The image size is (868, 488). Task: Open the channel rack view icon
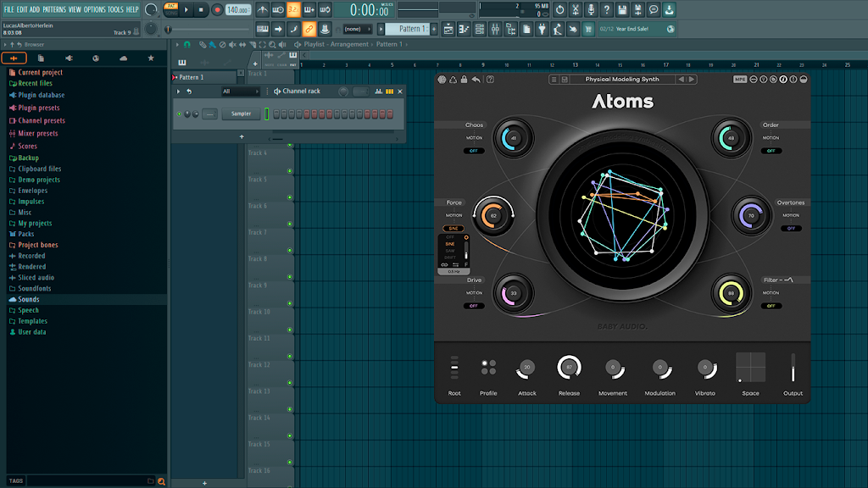(480, 29)
